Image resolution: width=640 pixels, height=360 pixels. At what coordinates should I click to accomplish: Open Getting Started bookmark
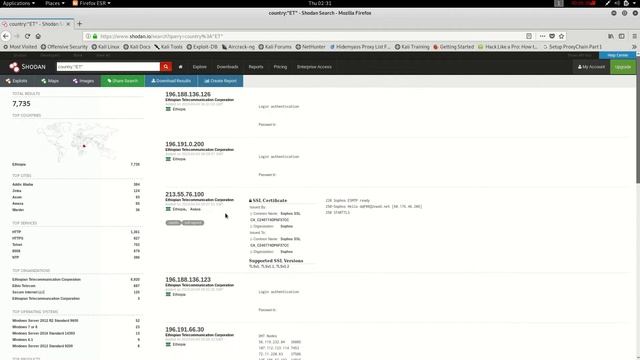coord(453,47)
